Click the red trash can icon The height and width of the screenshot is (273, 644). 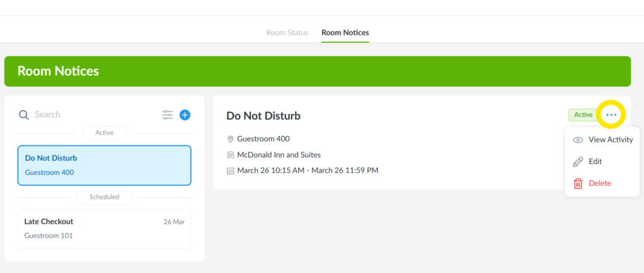[578, 183]
